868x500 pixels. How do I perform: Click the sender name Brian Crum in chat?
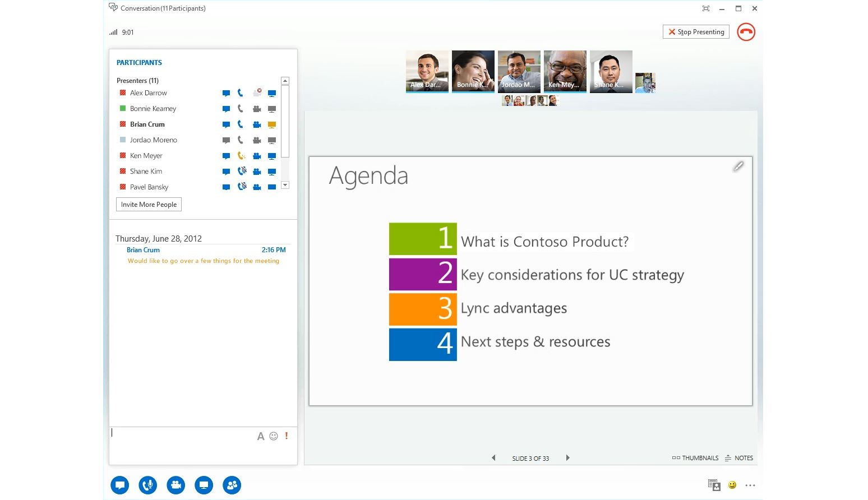coord(143,250)
